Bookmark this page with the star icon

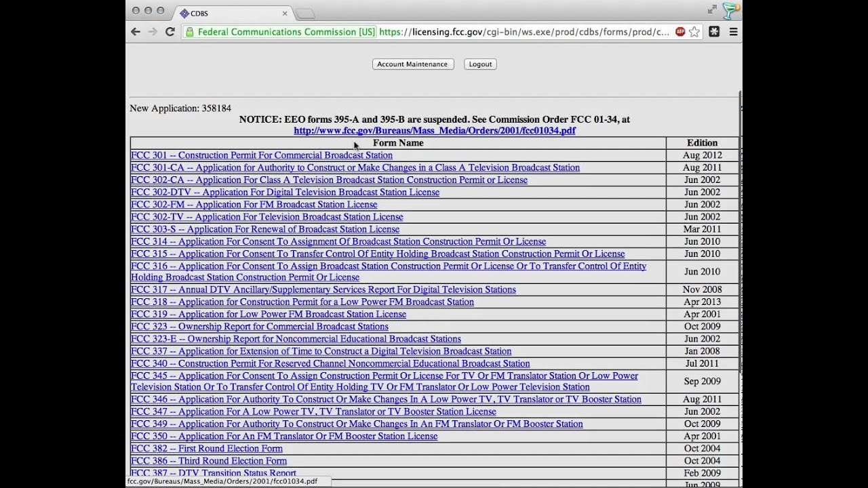pyautogui.click(x=694, y=32)
